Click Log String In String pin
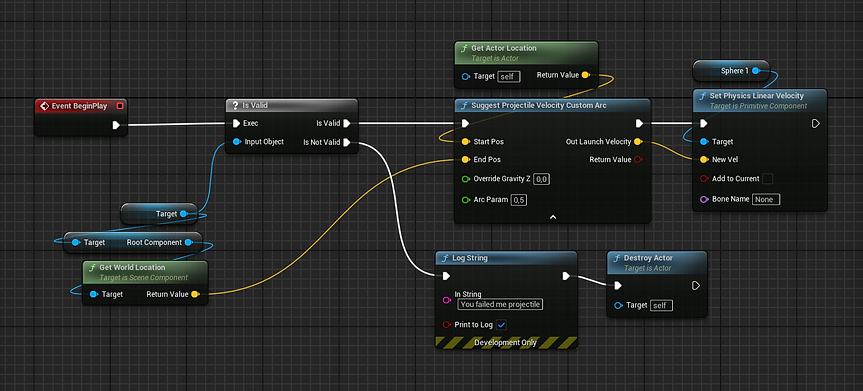The image size is (863, 391). pos(447,300)
